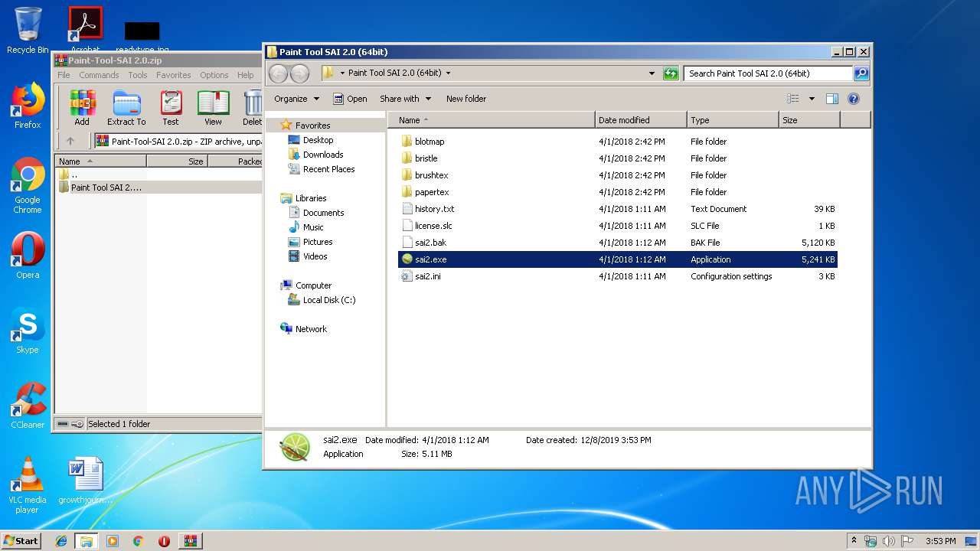
Task: Click the WinRAR View button
Action: 213,108
